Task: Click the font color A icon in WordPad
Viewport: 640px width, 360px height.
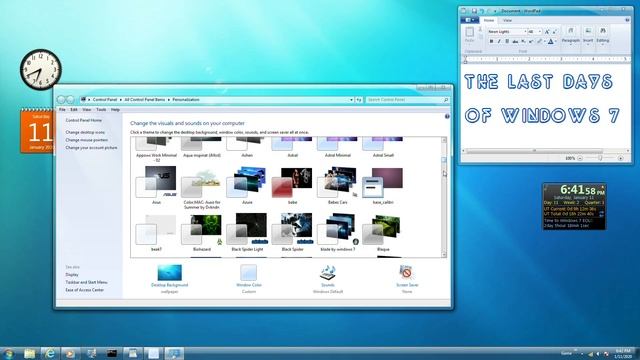Action: click(550, 41)
